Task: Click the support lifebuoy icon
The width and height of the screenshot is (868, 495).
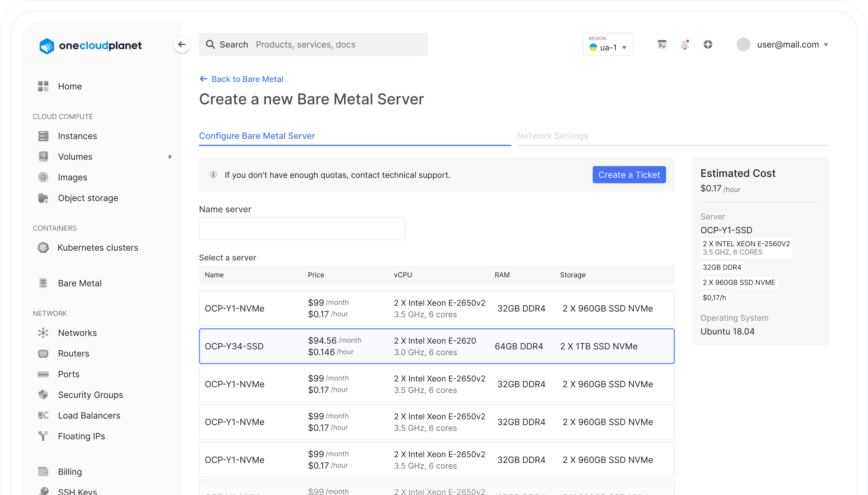Action: coord(708,44)
